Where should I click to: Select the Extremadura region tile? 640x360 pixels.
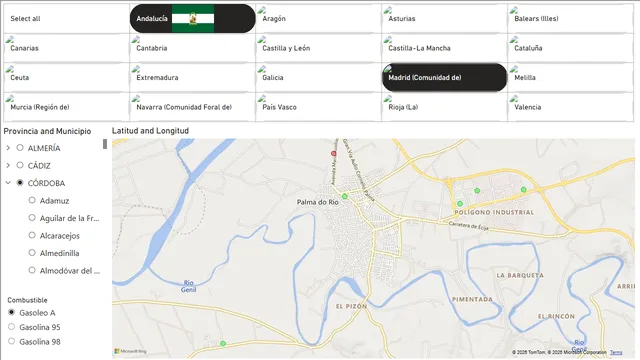coord(193,77)
